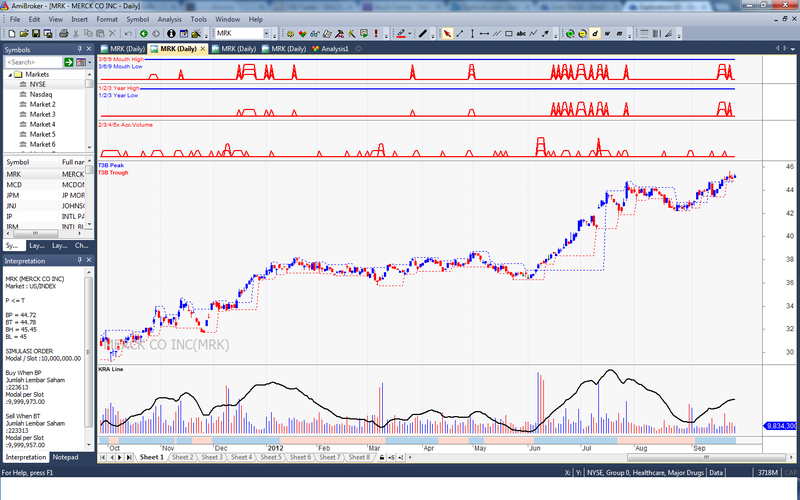The height and width of the screenshot is (500, 800).
Task: Click in the symbol Search field
Action: 34,62
